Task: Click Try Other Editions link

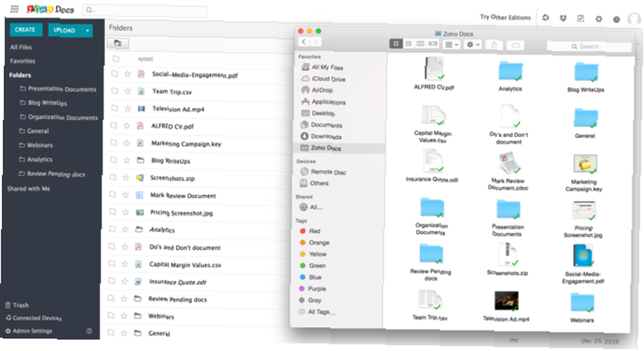Action: [505, 17]
